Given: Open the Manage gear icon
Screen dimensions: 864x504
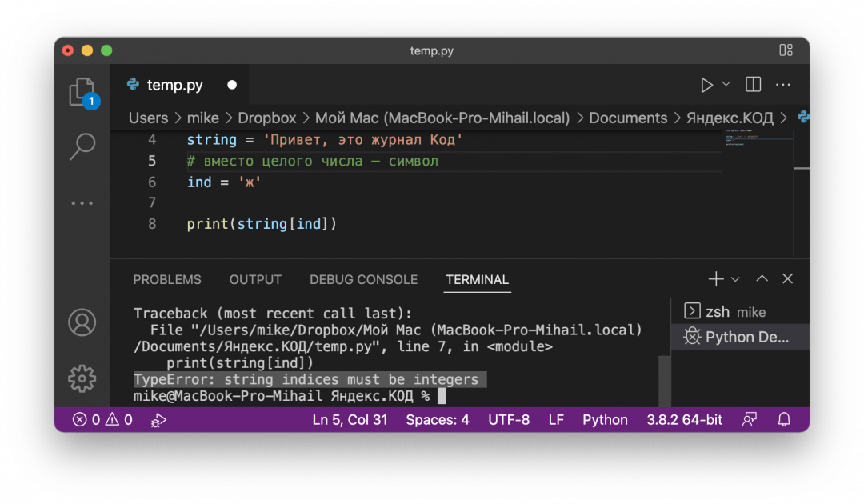Looking at the screenshot, I should (x=82, y=378).
